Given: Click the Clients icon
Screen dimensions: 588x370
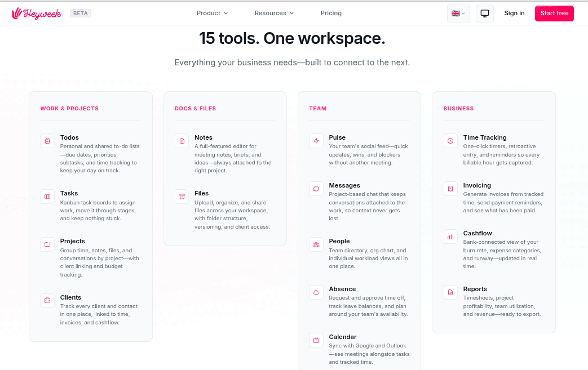Looking at the screenshot, I should pyautogui.click(x=47, y=300).
